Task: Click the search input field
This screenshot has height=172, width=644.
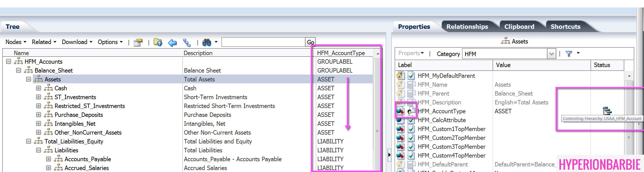Action: pyautogui.click(x=263, y=42)
